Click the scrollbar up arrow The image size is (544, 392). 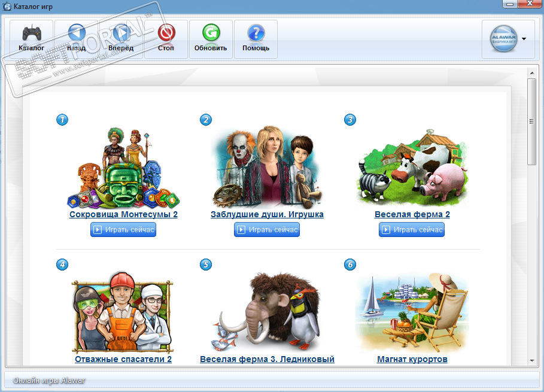tap(532, 73)
